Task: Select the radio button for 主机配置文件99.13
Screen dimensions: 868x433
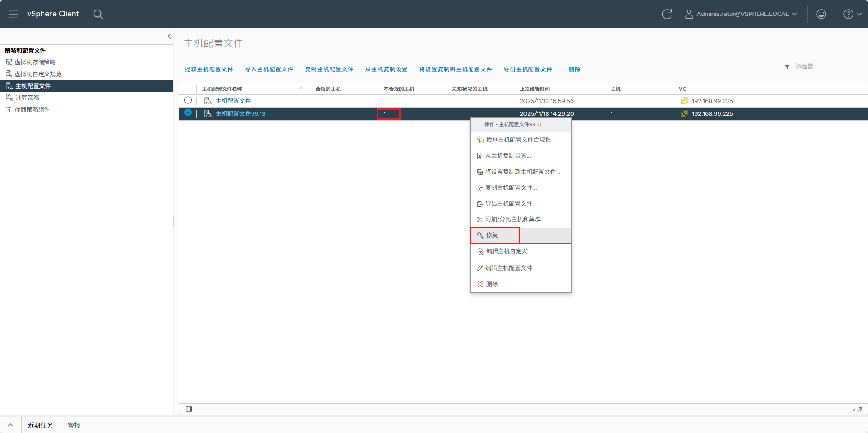Action: [188, 113]
